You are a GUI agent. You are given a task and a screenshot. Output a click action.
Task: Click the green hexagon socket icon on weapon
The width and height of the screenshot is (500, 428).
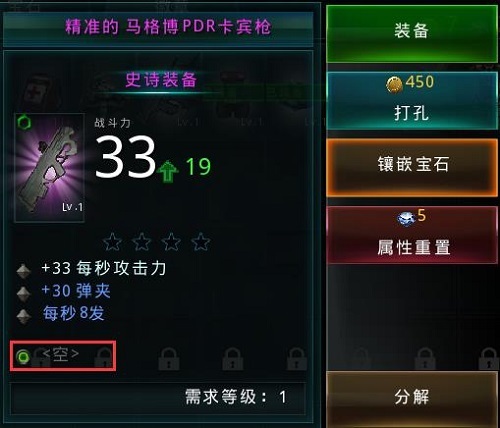click(24, 123)
